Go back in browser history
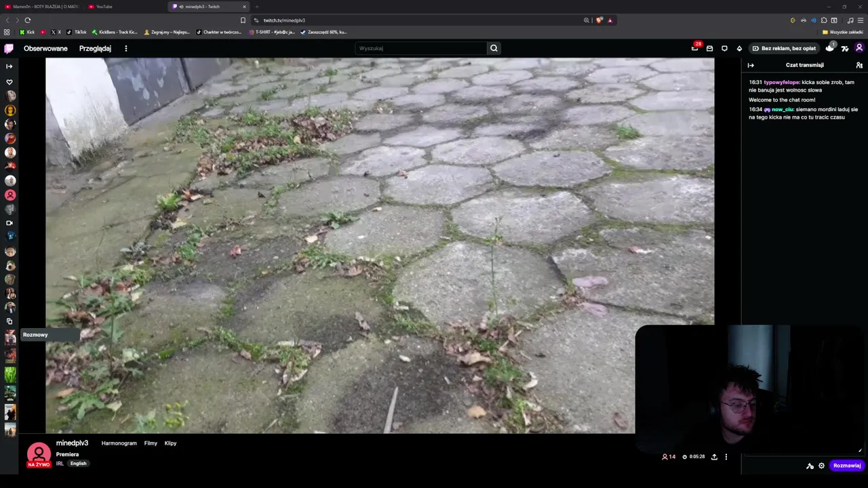The height and width of the screenshot is (488, 868). [7, 20]
